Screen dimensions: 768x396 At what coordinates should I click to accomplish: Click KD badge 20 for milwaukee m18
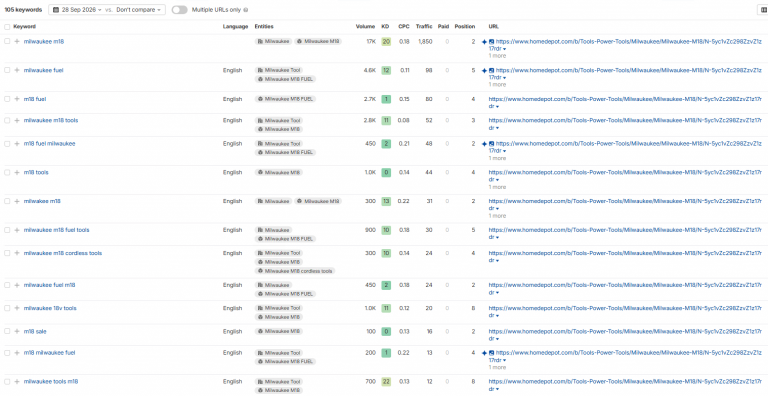coord(386,42)
